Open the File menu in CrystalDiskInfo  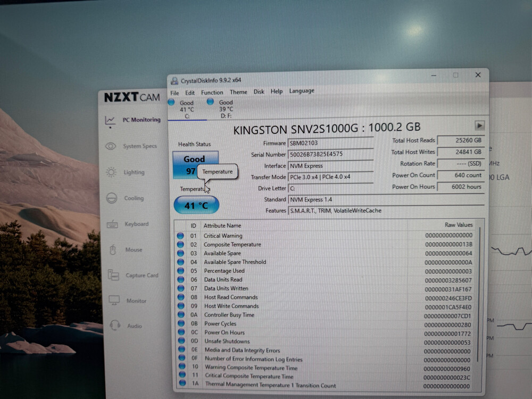click(174, 93)
